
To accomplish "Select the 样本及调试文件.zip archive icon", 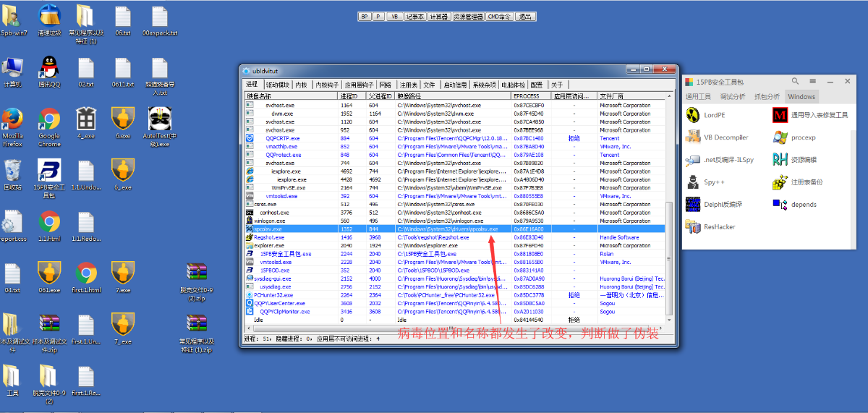I will 49,333.
